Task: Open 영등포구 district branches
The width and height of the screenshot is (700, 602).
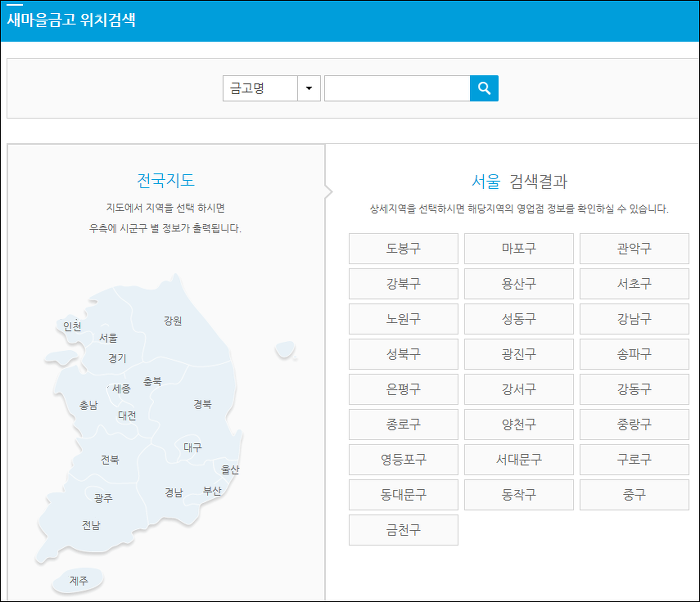Action: [404, 460]
